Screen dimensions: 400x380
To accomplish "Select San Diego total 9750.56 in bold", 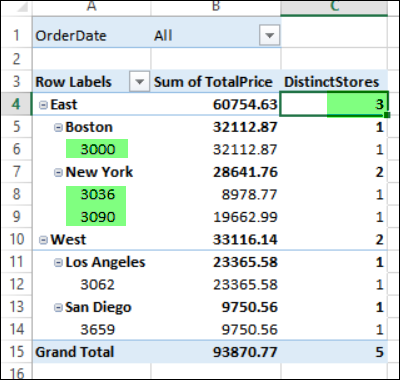I will pyautogui.click(x=249, y=307).
